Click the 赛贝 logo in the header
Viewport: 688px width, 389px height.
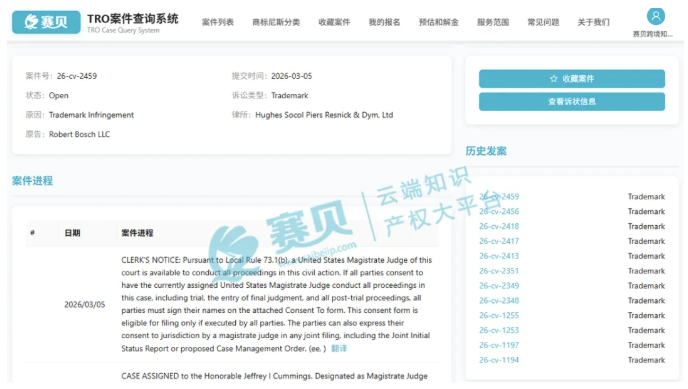[46, 22]
